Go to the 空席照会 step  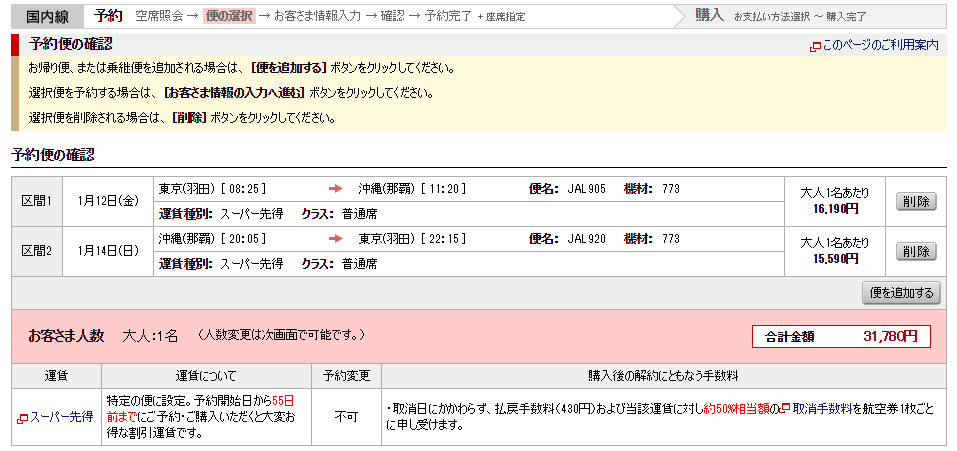coord(159,16)
